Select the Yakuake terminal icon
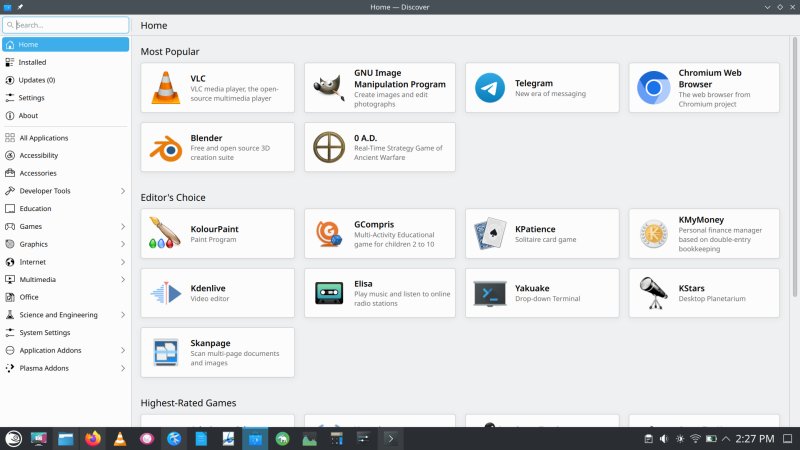The width and height of the screenshot is (800, 450). click(x=490, y=293)
